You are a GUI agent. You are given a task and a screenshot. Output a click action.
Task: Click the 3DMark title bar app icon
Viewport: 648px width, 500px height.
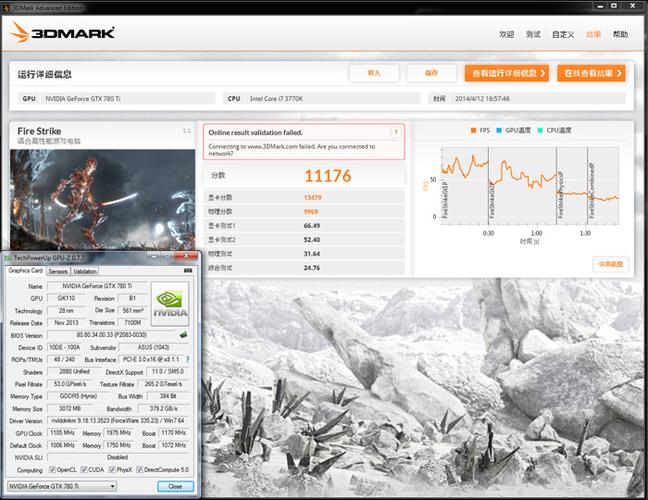tap(5, 7)
